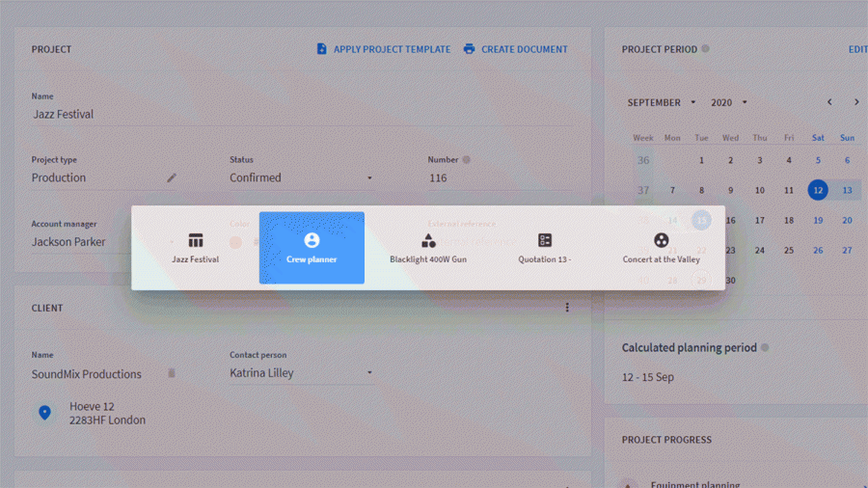This screenshot has height=488, width=868.
Task: Choose the Blacklight 400W Gun tile
Action: 428,248
